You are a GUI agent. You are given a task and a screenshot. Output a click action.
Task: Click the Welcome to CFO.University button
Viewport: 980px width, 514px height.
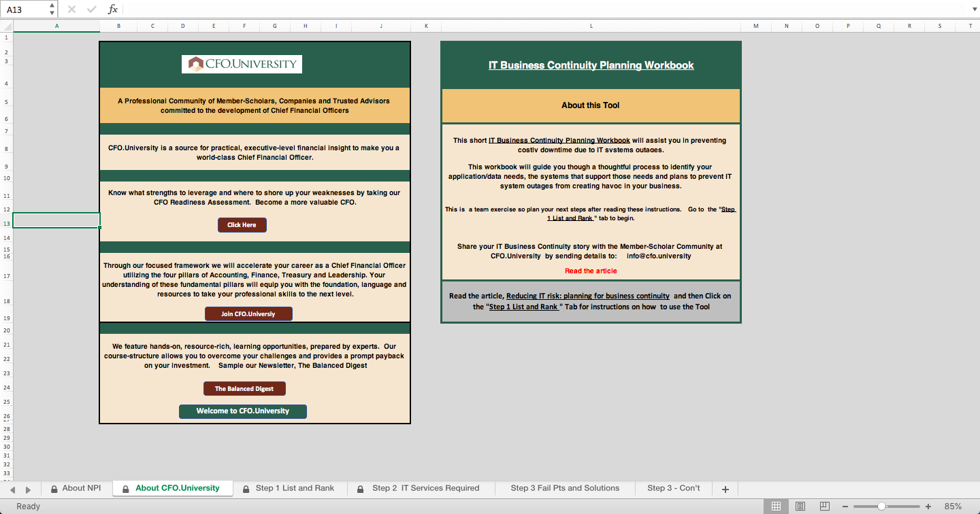(x=243, y=411)
